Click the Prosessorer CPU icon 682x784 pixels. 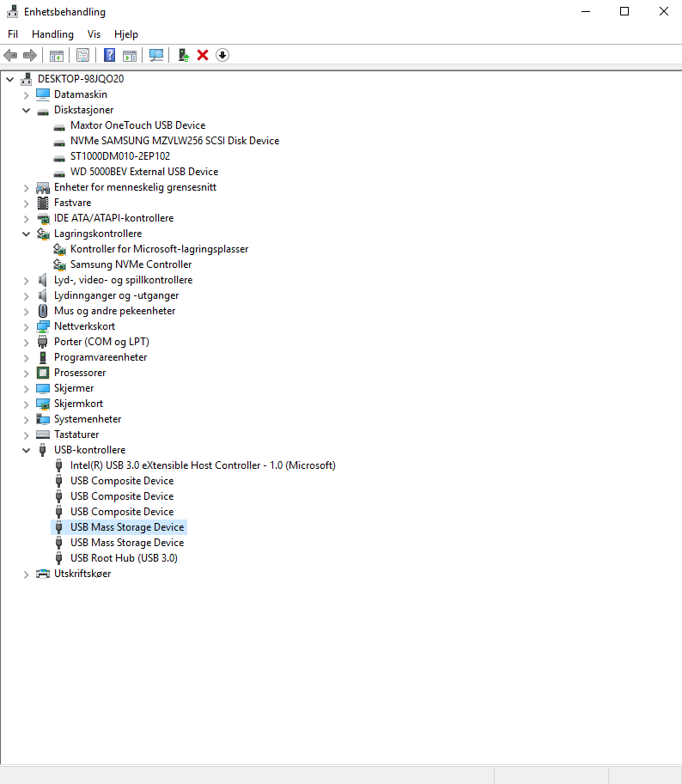(43, 373)
